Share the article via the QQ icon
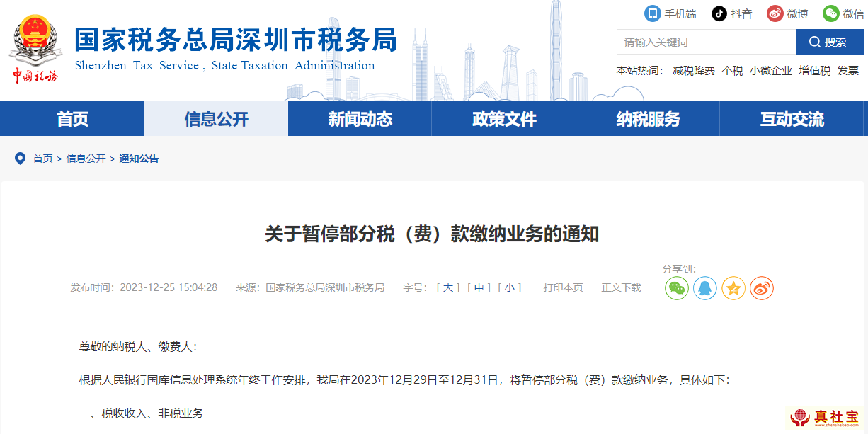The height and width of the screenshot is (434, 868). [x=704, y=288]
